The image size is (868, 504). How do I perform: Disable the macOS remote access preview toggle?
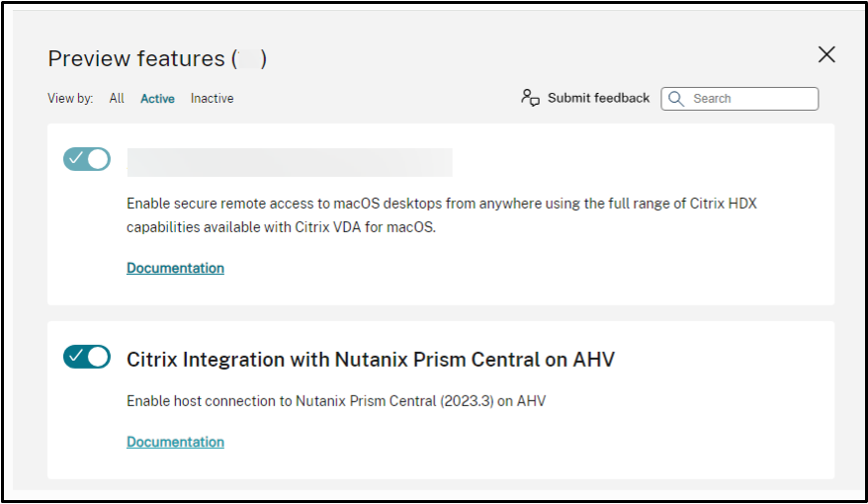(x=87, y=159)
